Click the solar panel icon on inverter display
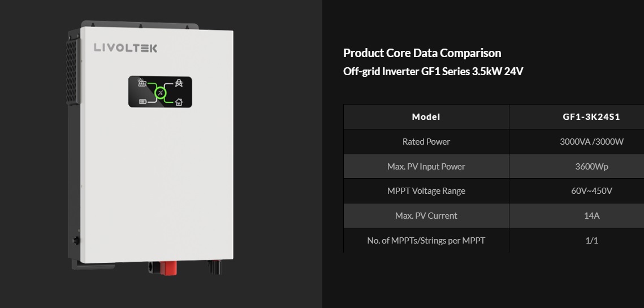Viewport: 644px width, 308px height. click(142, 83)
